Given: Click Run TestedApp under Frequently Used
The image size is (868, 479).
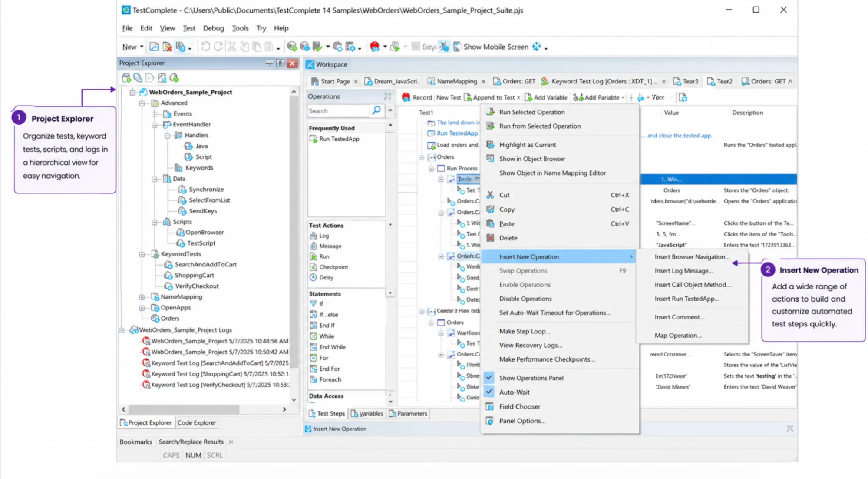Looking at the screenshot, I should click(334, 139).
